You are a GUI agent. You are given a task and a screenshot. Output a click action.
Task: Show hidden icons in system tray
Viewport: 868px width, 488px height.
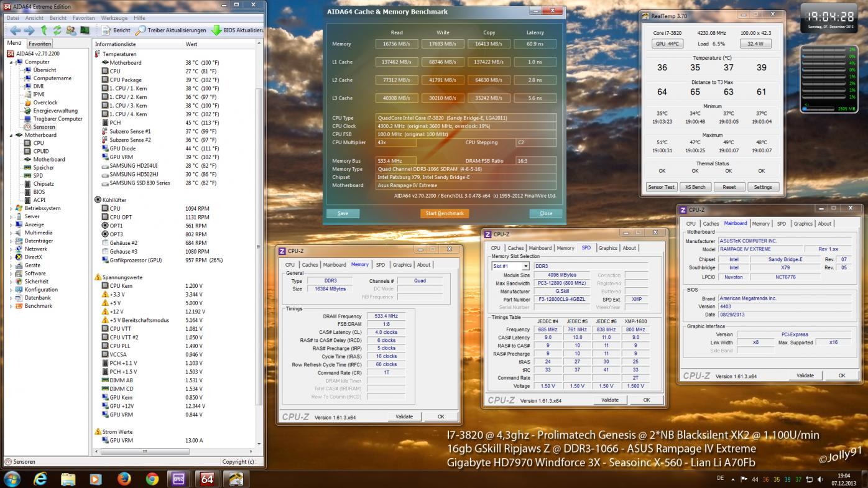(x=732, y=479)
